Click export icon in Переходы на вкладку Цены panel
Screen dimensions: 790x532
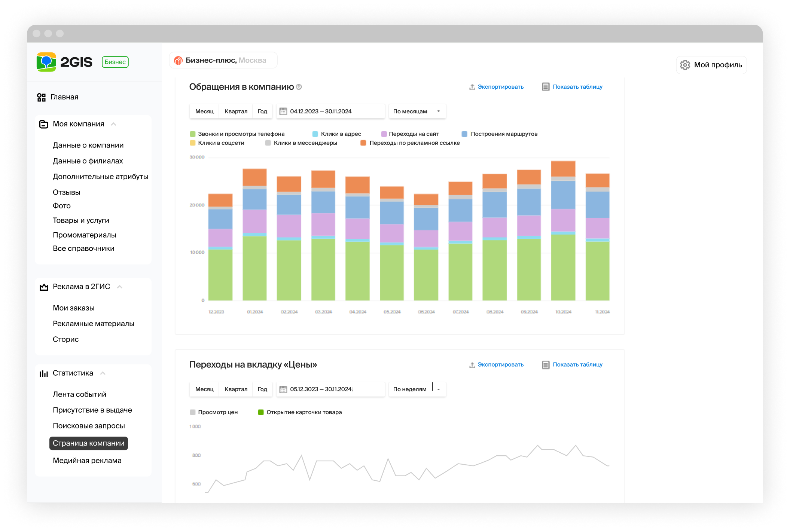(x=472, y=365)
